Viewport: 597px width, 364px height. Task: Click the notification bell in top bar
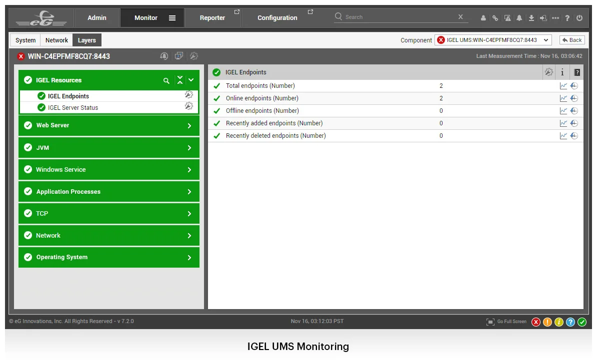point(519,18)
